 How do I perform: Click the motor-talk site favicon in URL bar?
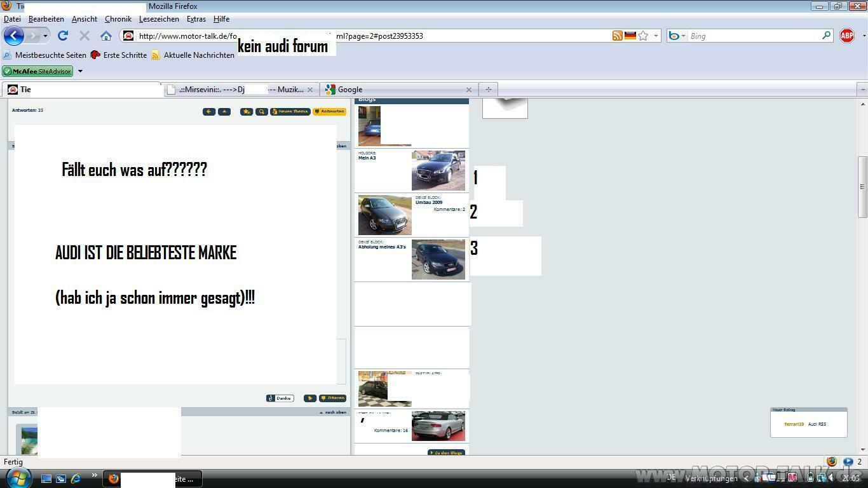pos(128,36)
